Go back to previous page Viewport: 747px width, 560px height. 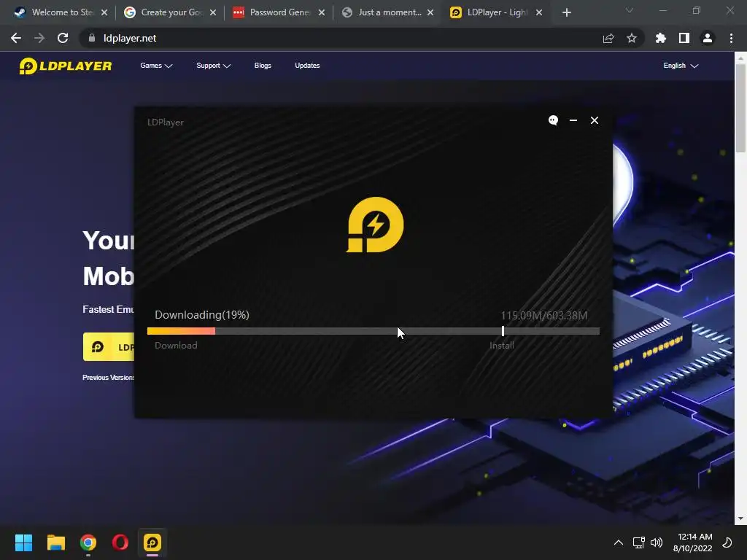[16, 38]
